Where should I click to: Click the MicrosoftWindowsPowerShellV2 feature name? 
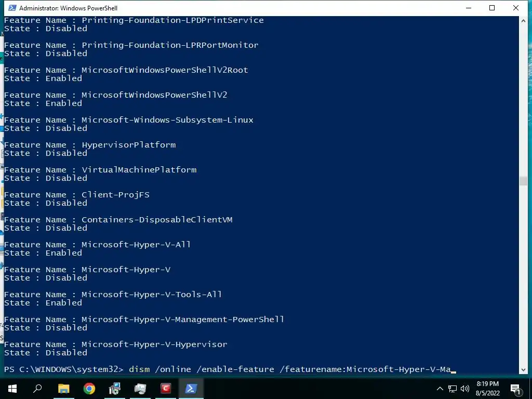coord(154,95)
